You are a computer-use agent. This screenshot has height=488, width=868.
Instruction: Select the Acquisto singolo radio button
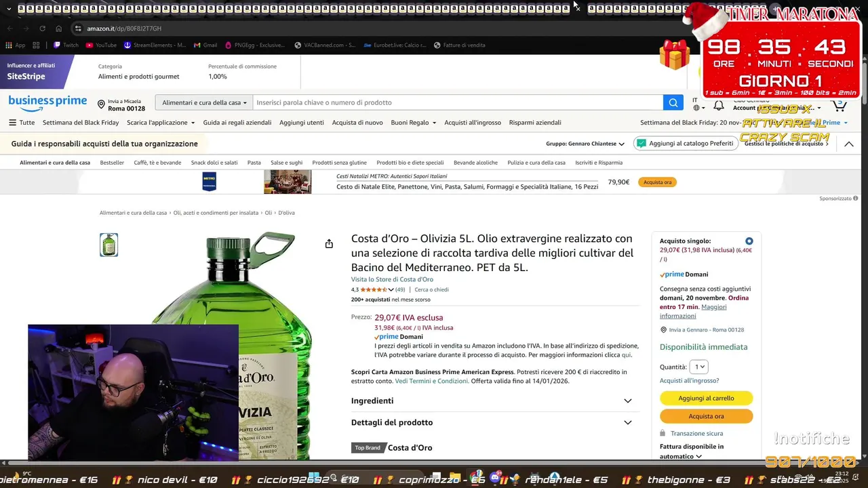pyautogui.click(x=749, y=241)
